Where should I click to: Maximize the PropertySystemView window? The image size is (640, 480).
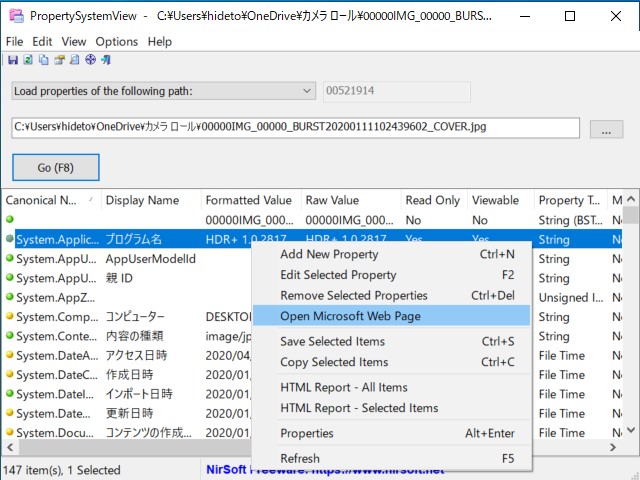tap(570, 16)
